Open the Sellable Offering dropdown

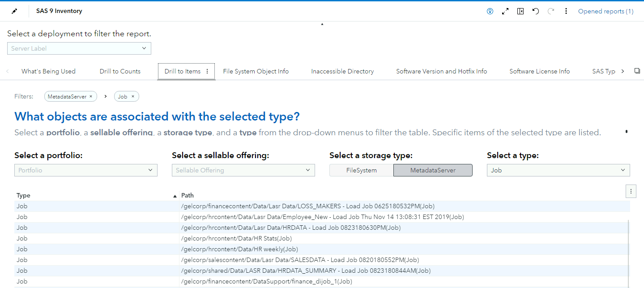click(x=243, y=170)
